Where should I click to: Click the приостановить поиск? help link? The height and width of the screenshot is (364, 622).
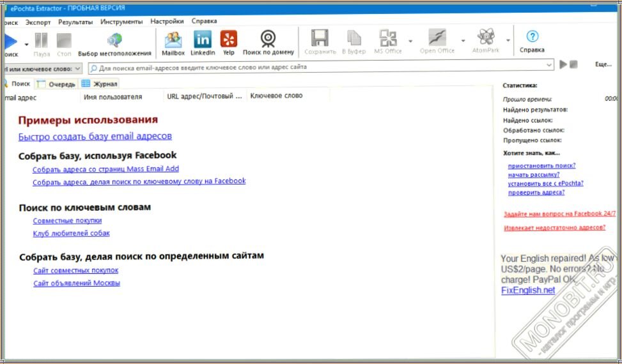542,166
